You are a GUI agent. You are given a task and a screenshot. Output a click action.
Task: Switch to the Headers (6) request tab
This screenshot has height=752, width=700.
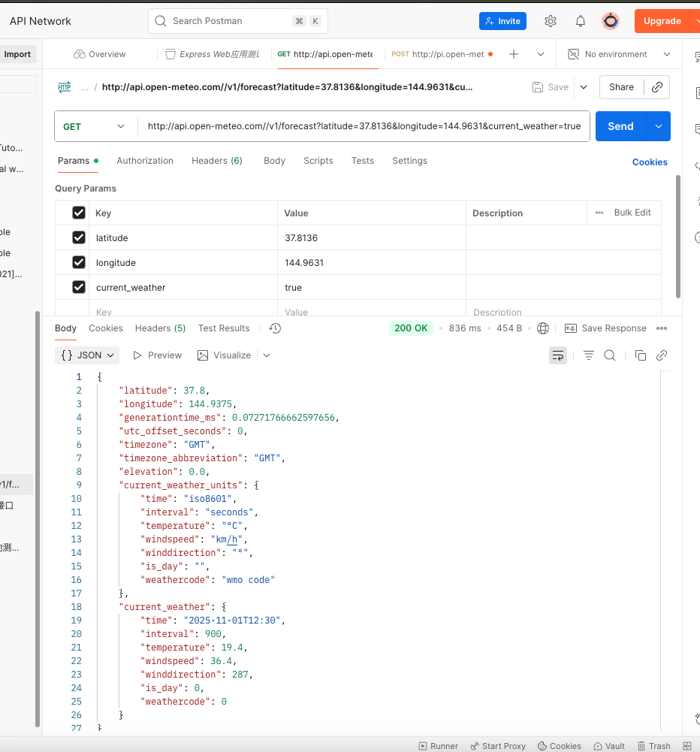point(217,161)
